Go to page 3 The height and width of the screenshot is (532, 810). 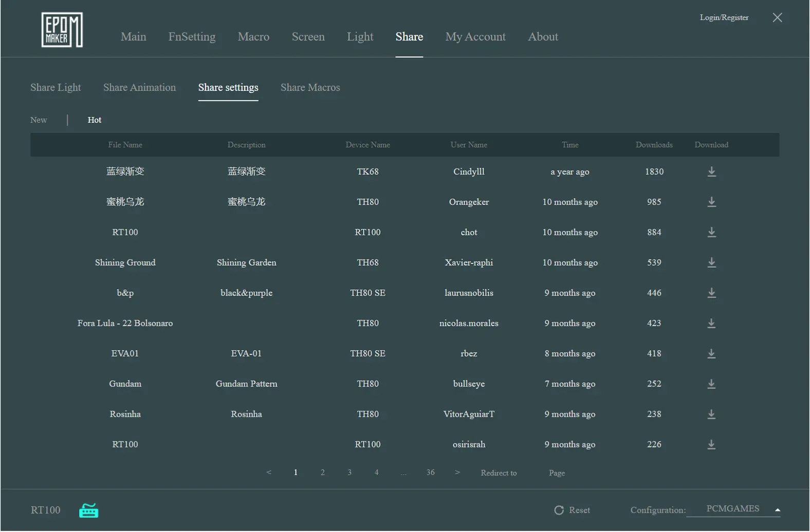coord(349,472)
